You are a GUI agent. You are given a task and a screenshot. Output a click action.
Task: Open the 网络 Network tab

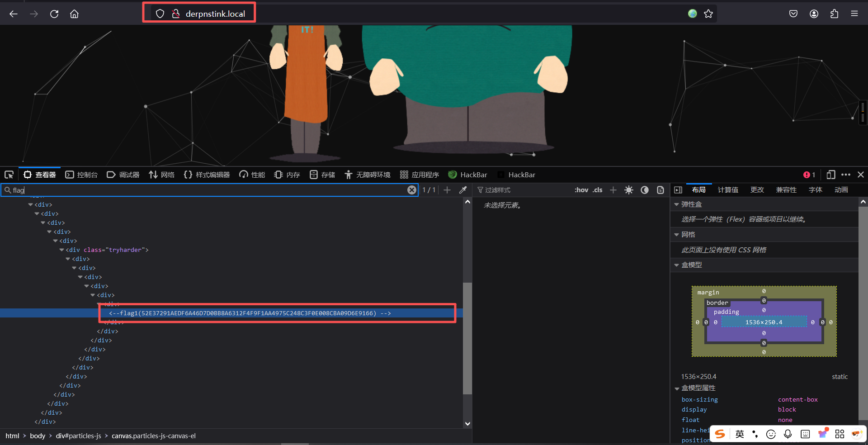pos(161,175)
